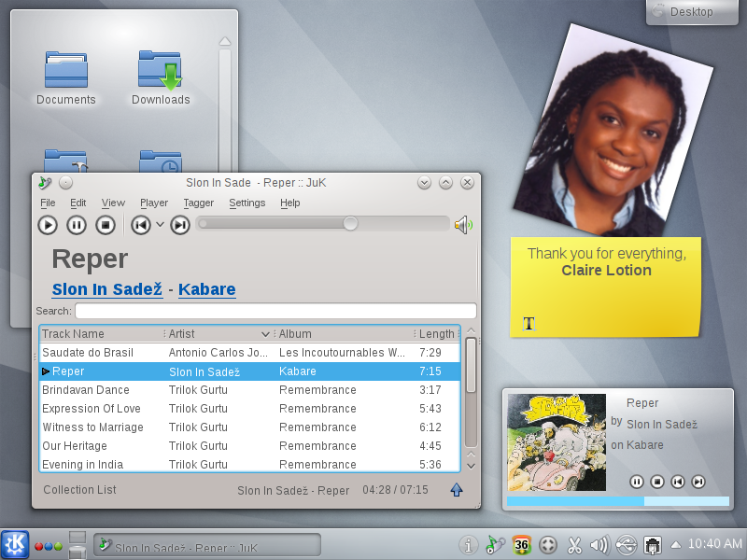Open the KDE application launcher
This screenshot has height=560, width=747.
coord(15,544)
